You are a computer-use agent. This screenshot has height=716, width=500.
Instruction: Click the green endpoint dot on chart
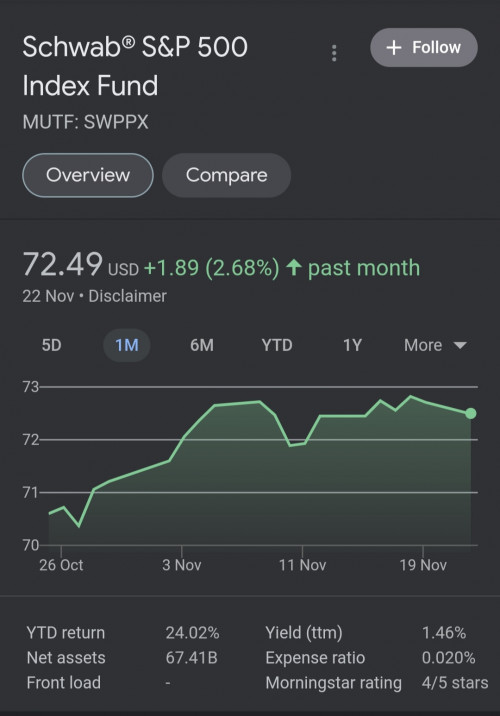tap(471, 413)
